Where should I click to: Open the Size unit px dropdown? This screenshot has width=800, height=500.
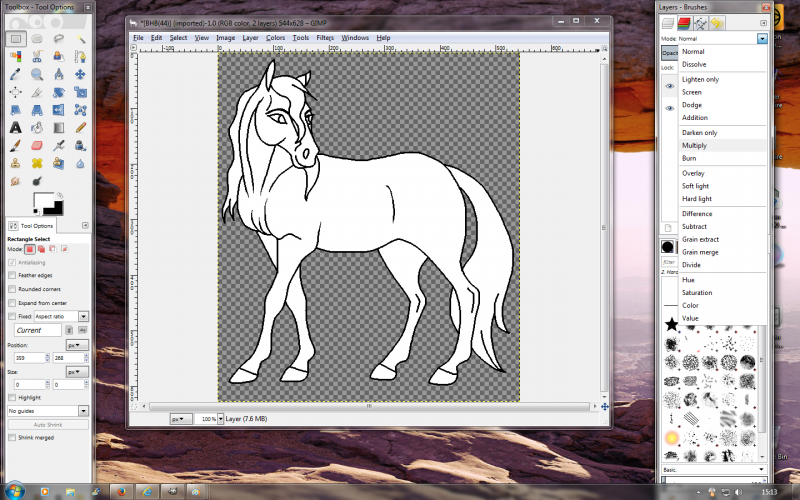pos(77,372)
